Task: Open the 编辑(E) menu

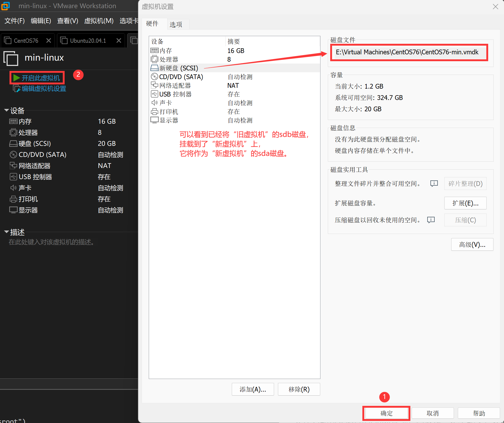Action: [41, 21]
